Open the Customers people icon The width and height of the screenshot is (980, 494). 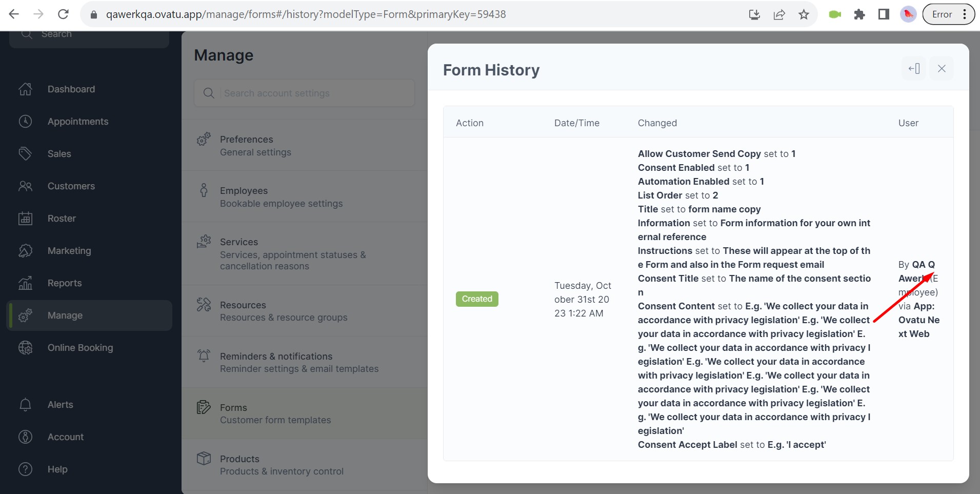click(x=25, y=186)
